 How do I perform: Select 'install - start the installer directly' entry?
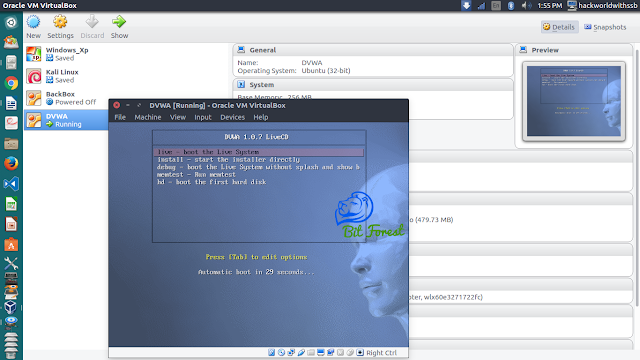[229, 160]
